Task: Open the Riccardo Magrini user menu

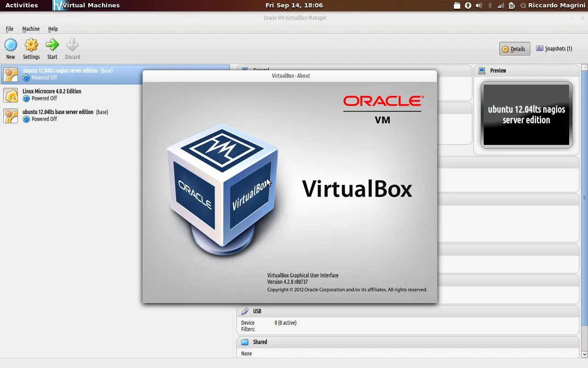Action: point(557,6)
